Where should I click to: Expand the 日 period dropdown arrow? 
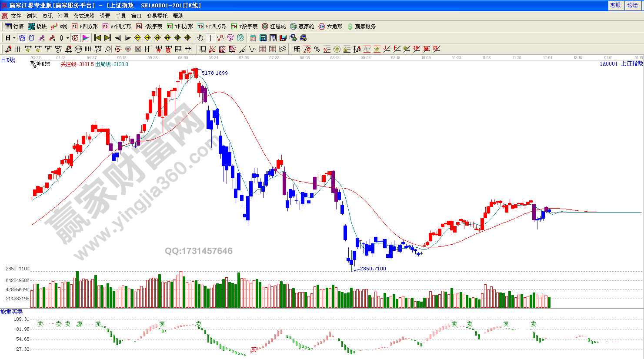(x=14, y=38)
